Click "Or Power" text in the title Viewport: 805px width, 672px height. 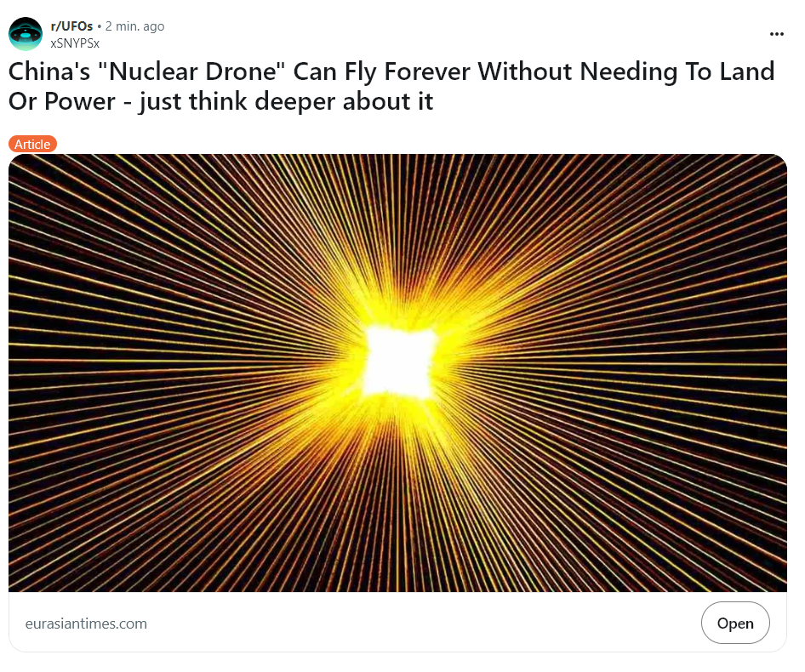(61, 101)
